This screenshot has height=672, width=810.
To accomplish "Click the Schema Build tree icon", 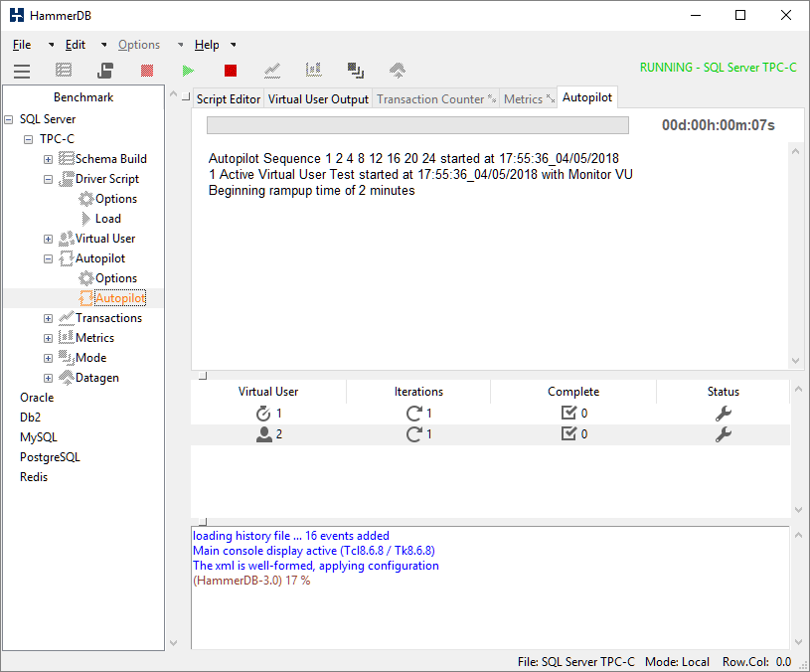I will coord(67,159).
